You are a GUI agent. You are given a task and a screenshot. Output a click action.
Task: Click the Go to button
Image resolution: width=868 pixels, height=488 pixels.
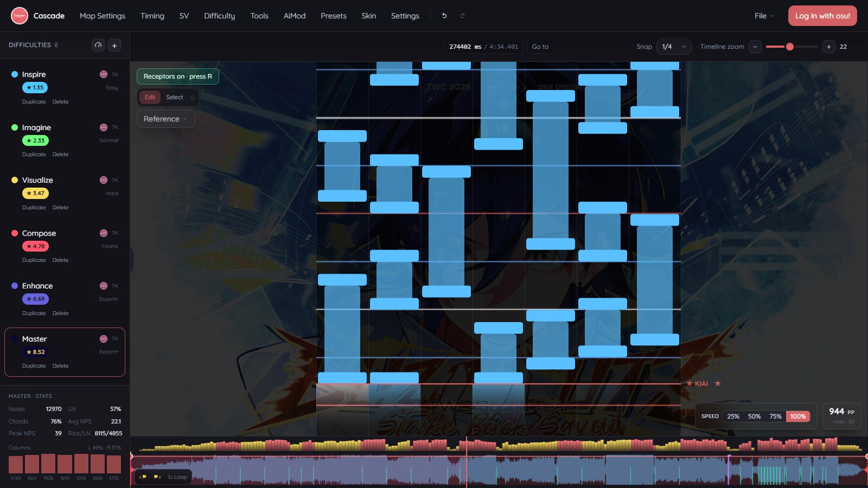tap(540, 47)
